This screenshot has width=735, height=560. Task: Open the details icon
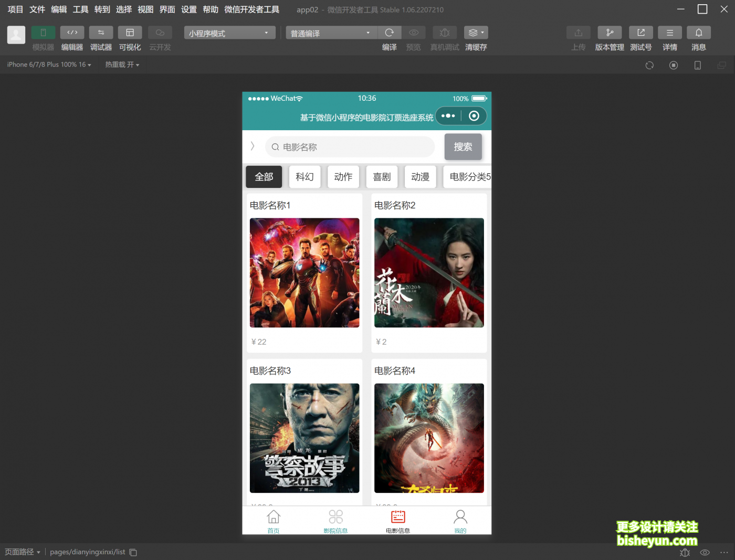pyautogui.click(x=670, y=33)
